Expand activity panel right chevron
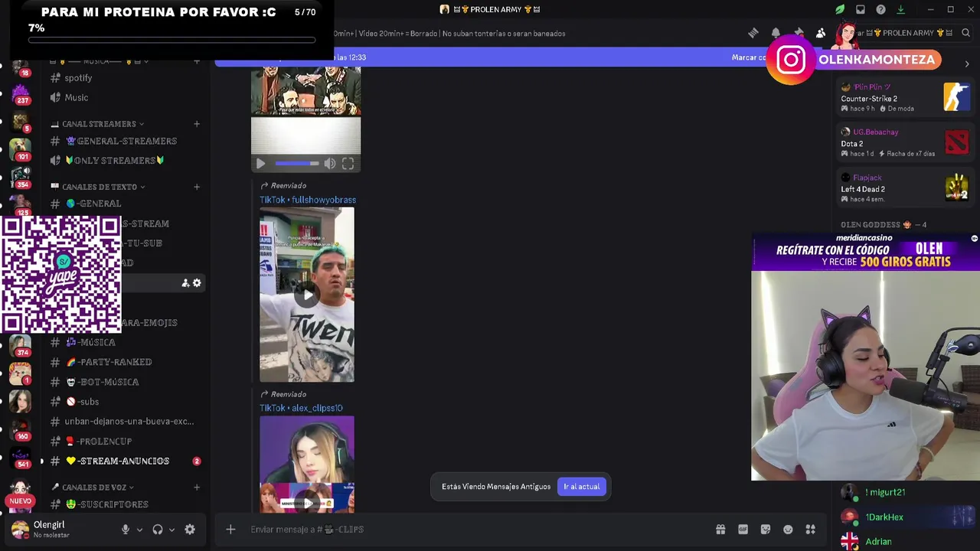This screenshot has height=551, width=980. 966,64
